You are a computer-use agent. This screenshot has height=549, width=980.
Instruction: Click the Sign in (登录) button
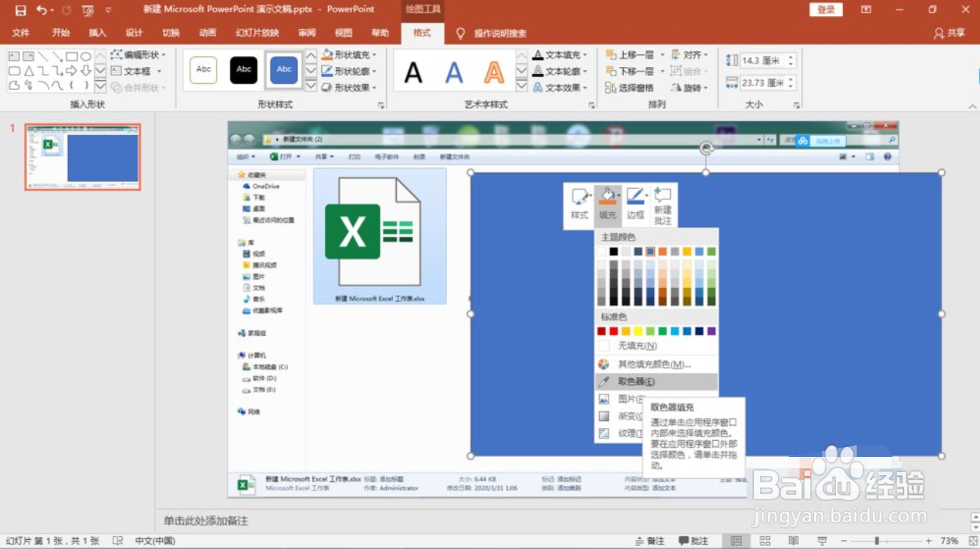point(826,10)
